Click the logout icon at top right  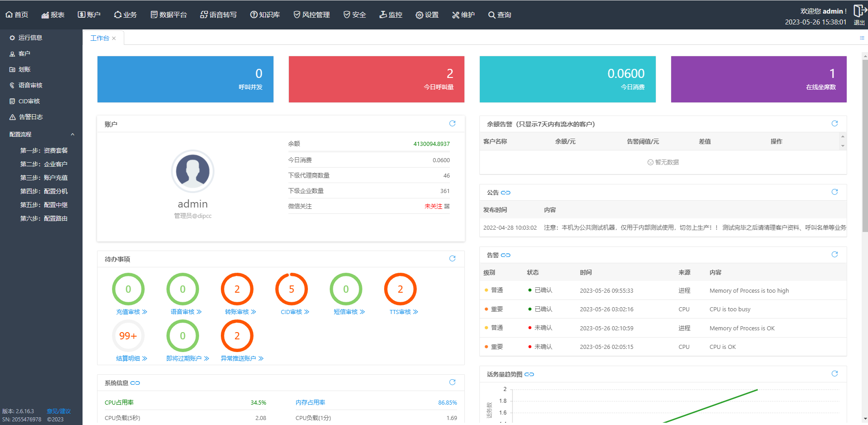pos(859,11)
